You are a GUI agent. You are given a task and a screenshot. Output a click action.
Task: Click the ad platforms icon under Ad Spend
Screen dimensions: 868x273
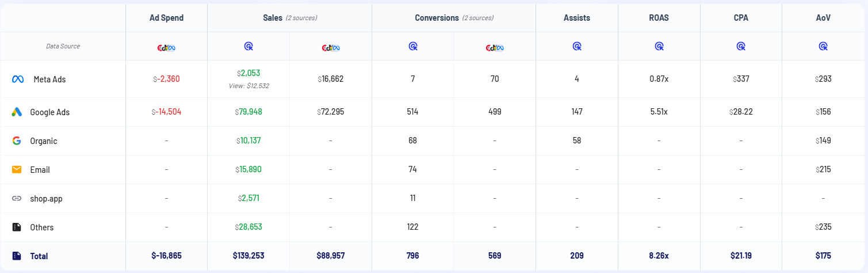[x=166, y=47]
